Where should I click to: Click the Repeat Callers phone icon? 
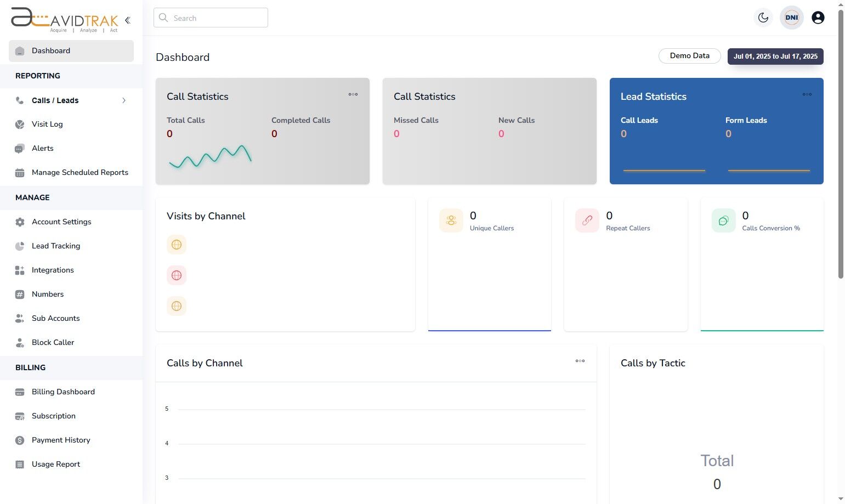click(587, 220)
